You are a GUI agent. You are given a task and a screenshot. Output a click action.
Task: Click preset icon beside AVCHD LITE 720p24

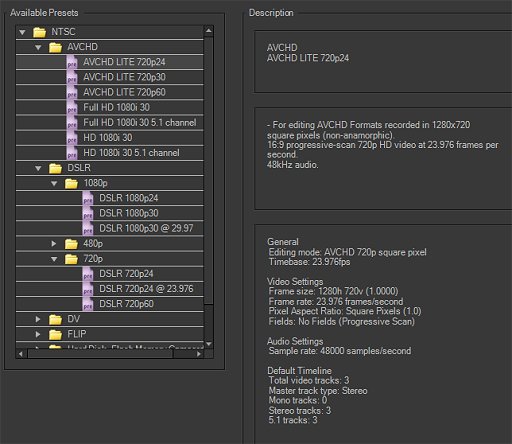pyautogui.click(x=72, y=62)
